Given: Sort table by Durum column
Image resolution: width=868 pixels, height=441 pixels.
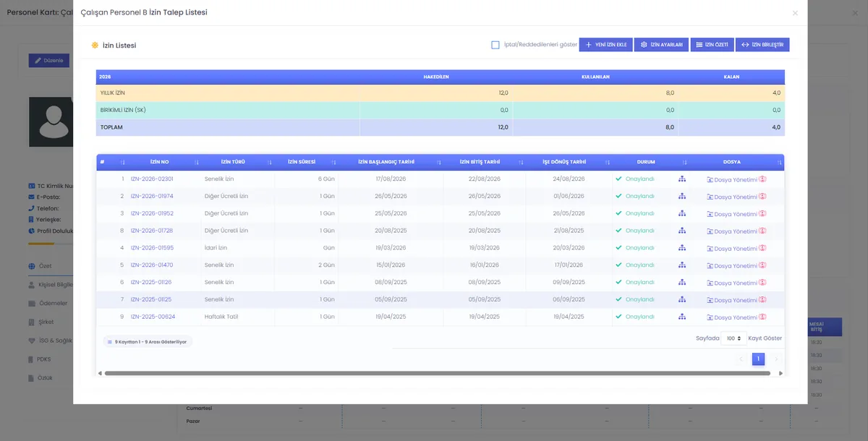Looking at the screenshot, I should click(x=652, y=162).
